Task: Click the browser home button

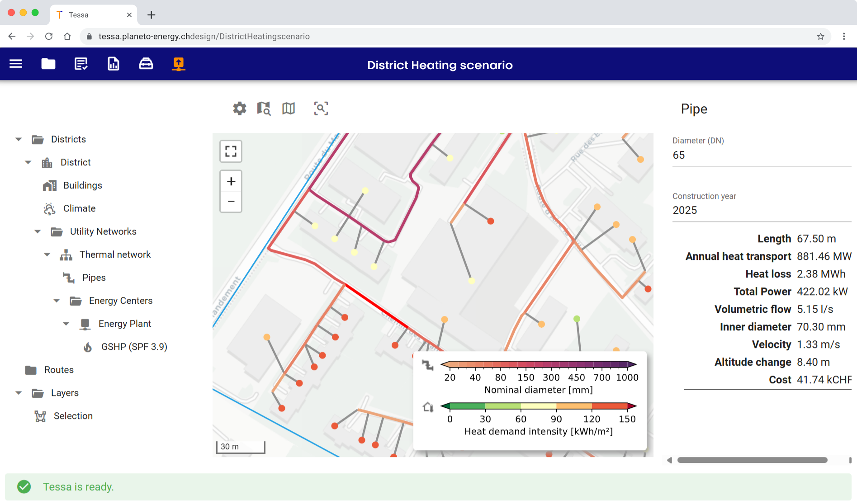Action: click(x=67, y=36)
